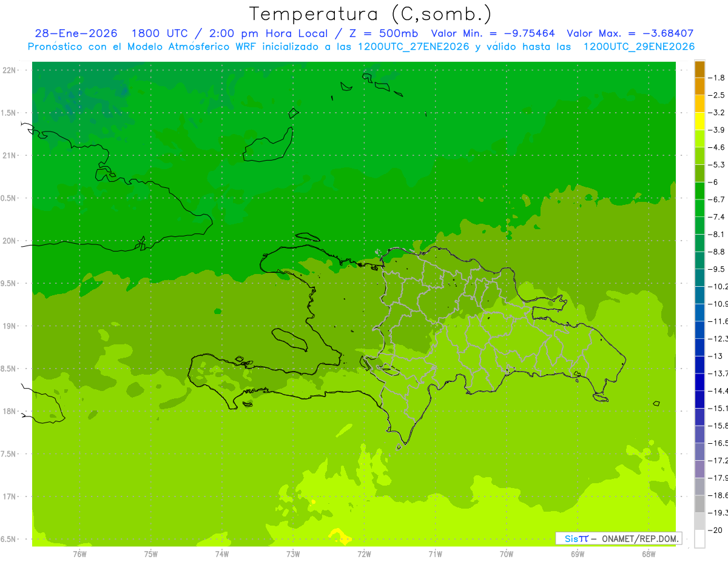The image size is (728, 562).
Task: Click the dark blue swatch between -13.7 and -14.4
Action: (x=699, y=382)
